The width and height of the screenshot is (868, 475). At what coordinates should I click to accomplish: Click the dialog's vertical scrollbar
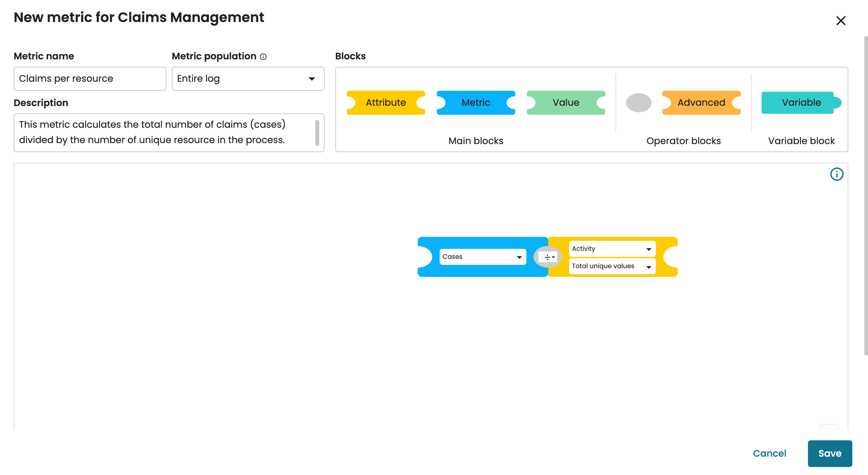click(x=865, y=195)
